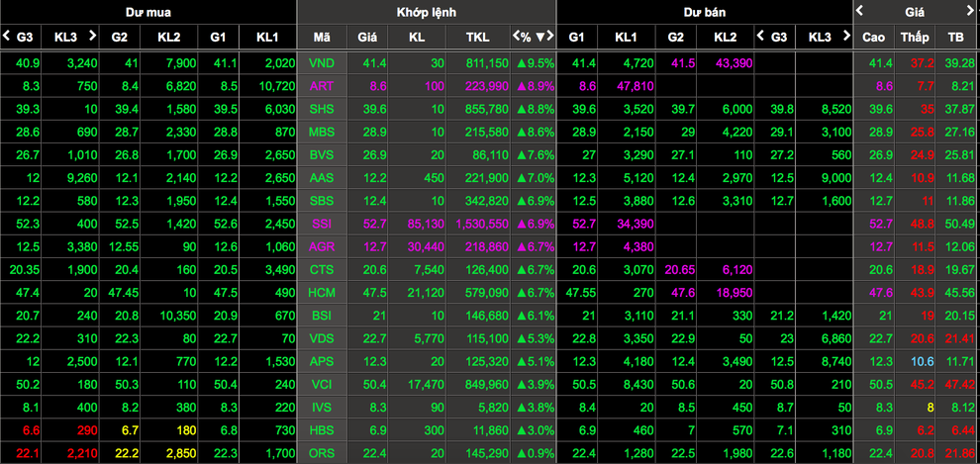The height and width of the screenshot is (464, 980).
Task: Select BSI bid volume 10,350
Action: tap(178, 316)
